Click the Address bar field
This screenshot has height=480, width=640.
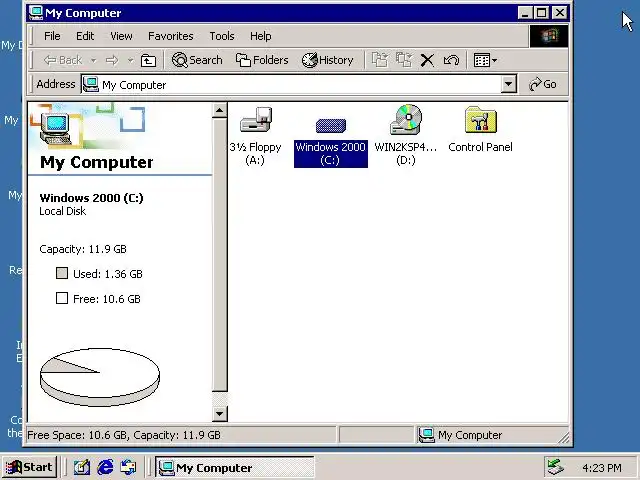[299, 84]
